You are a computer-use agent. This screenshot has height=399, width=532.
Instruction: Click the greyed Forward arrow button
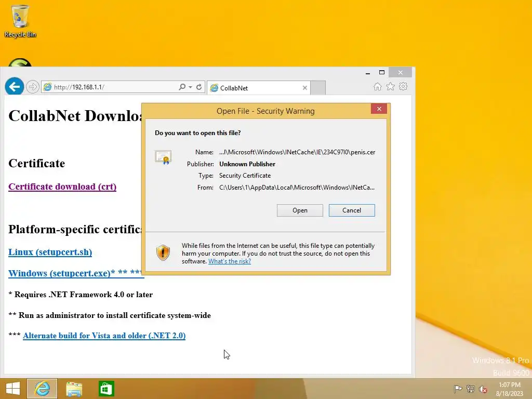pos(33,87)
